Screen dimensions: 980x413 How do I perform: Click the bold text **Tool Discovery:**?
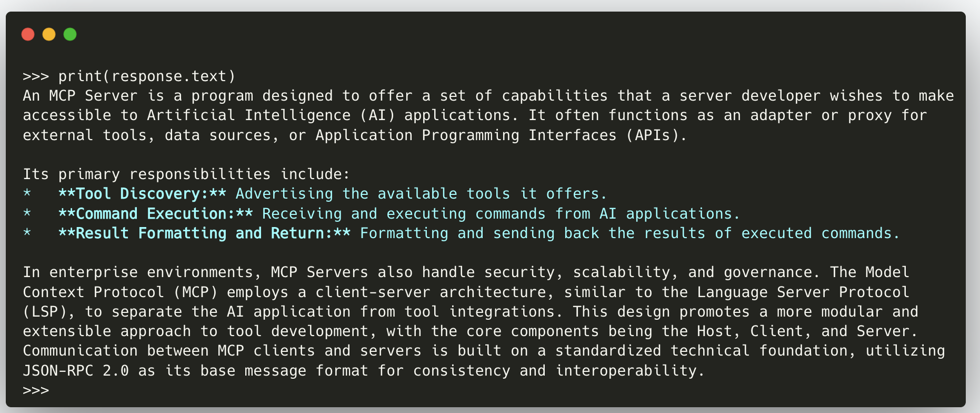(x=143, y=194)
